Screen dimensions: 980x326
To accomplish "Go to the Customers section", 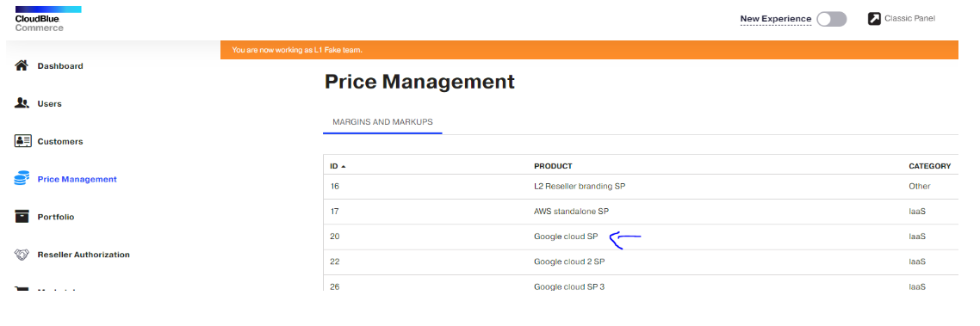I will click(60, 141).
